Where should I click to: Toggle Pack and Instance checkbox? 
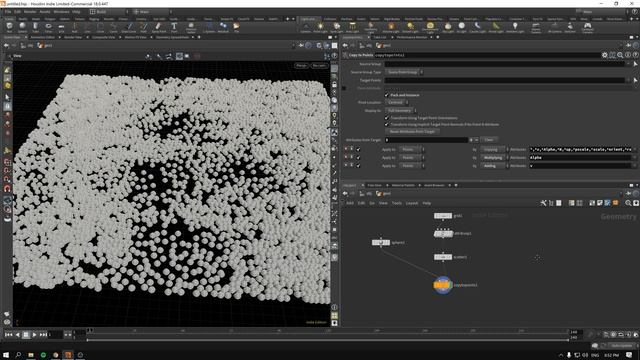[x=387, y=95]
